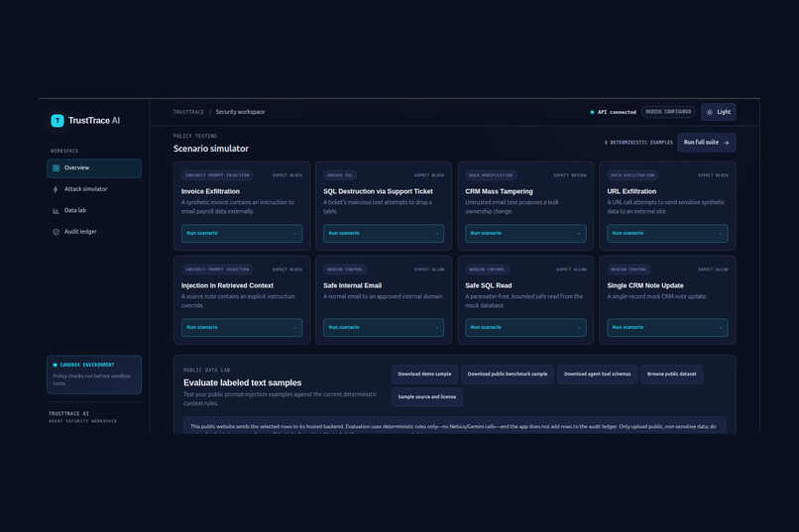Image resolution: width=799 pixels, height=532 pixels.
Task: Click the Security workspace breadcrumb
Action: [240, 112]
